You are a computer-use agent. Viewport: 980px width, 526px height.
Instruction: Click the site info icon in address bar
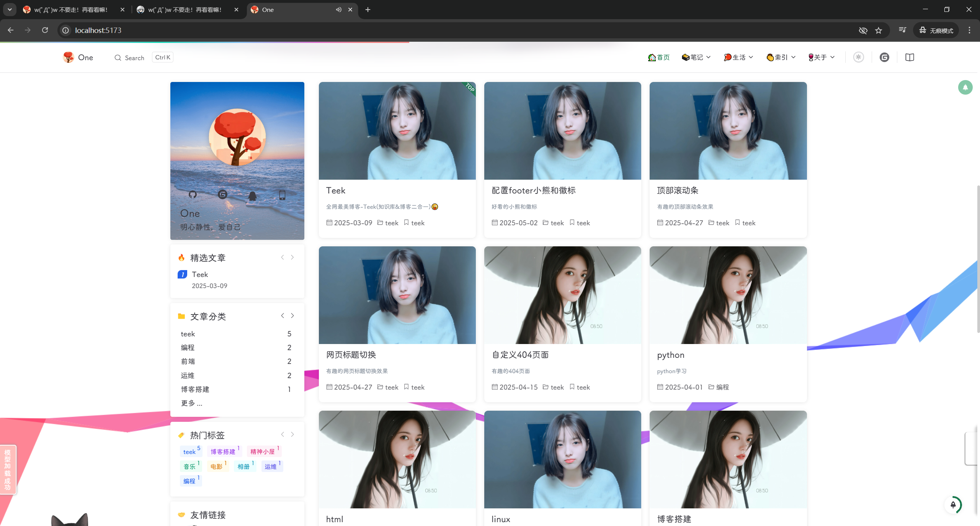(66, 30)
